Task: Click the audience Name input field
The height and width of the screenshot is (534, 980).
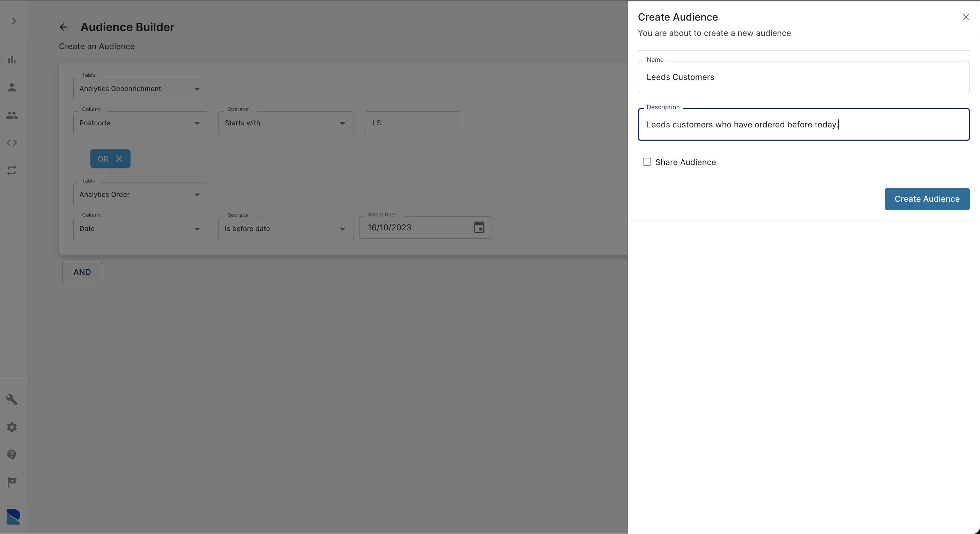Action: click(804, 77)
